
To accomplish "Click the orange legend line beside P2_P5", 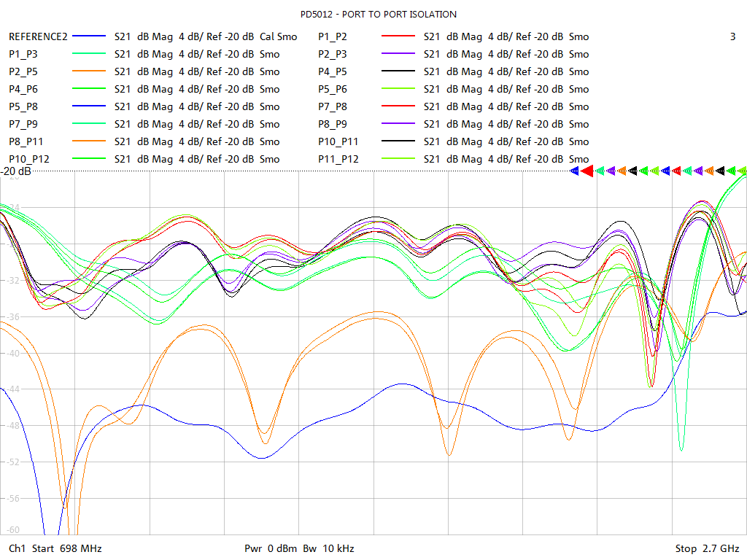I will pyautogui.click(x=88, y=71).
